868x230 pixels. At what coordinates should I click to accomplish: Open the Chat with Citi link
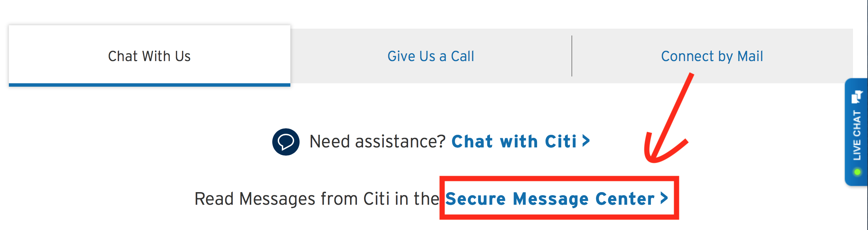click(514, 142)
